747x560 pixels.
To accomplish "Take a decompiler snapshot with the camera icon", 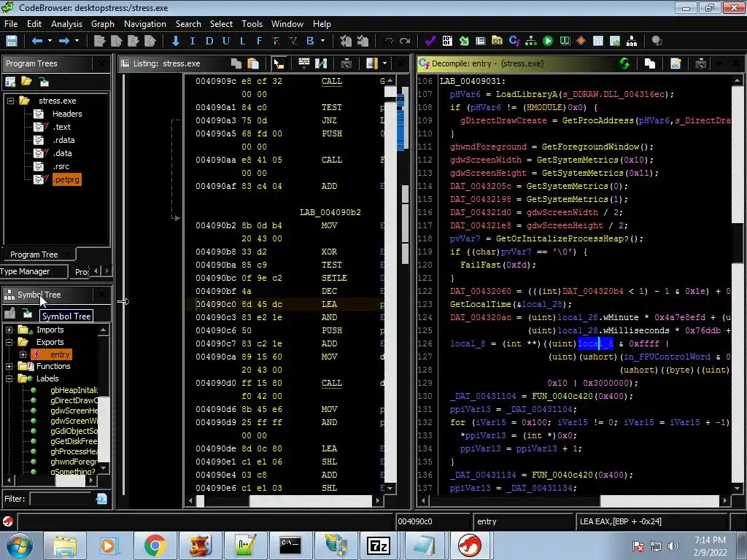I will coord(701,63).
